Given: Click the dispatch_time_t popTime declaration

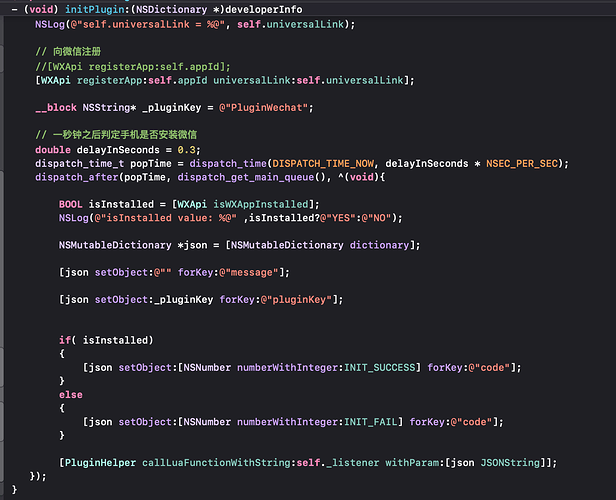Looking at the screenshot, I should 103,163.
